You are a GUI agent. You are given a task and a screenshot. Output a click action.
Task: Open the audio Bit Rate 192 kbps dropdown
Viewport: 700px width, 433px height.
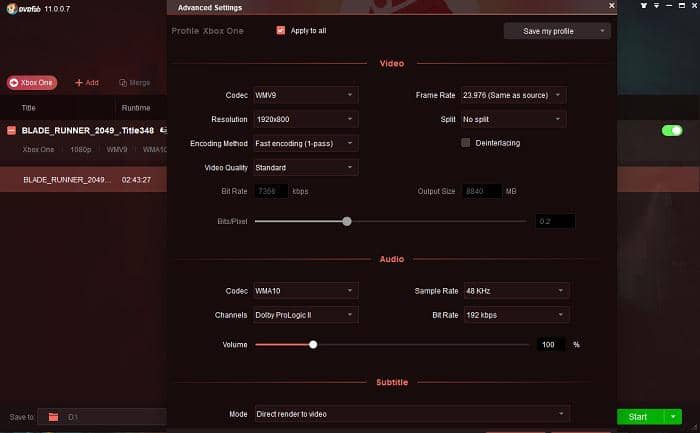[517, 315]
